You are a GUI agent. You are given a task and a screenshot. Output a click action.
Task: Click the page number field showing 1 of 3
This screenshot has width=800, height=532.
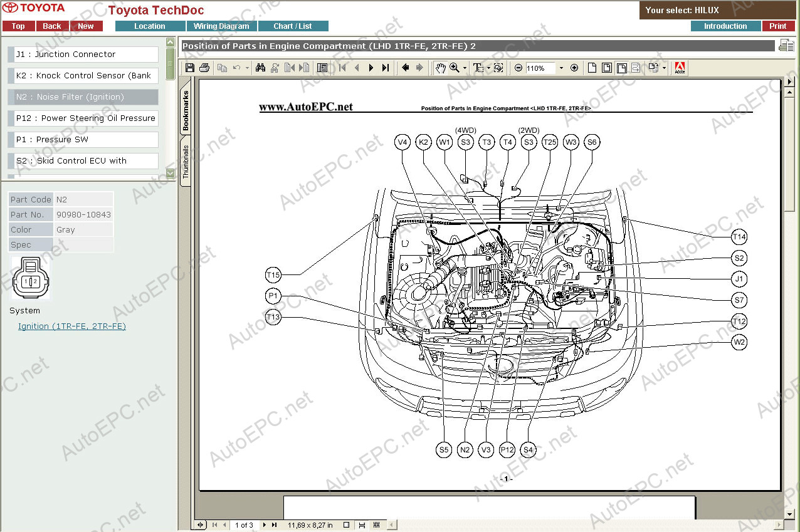pos(244,525)
